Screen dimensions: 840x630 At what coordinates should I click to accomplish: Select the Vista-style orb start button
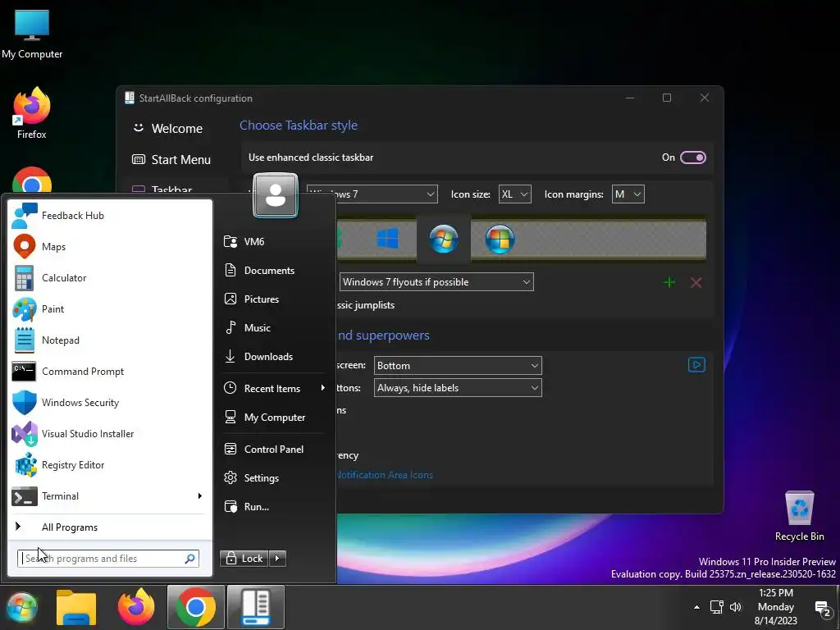[500, 239]
